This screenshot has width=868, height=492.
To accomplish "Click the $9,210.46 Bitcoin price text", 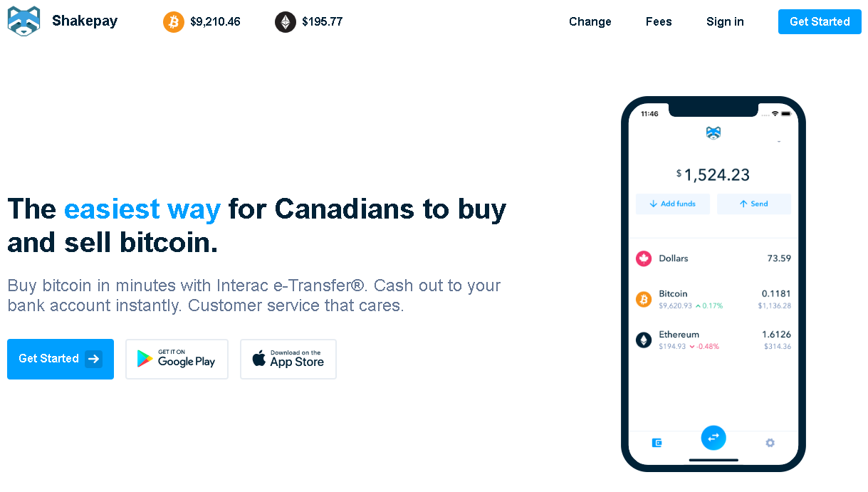I will coord(215,22).
